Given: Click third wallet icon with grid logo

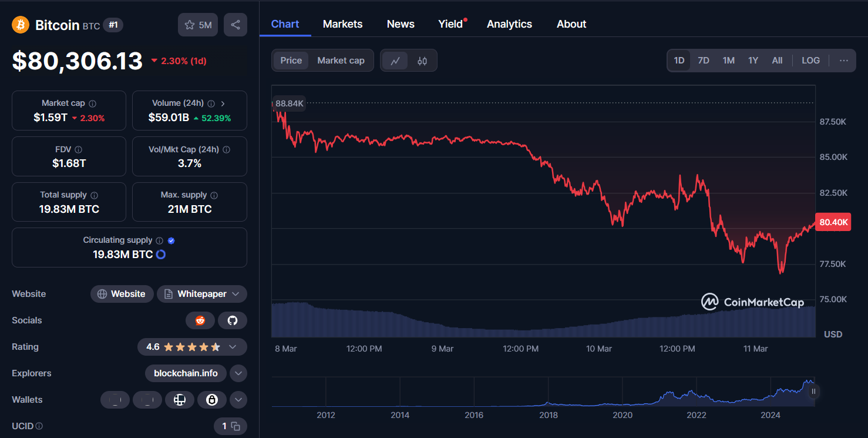Looking at the screenshot, I should pos(180,400).
